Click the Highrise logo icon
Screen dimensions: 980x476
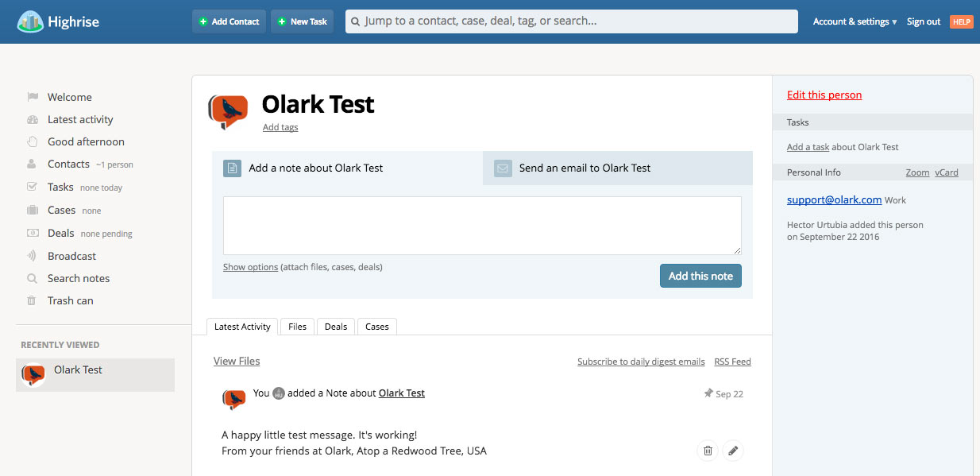pyautogui.click(x=30, y=21)
